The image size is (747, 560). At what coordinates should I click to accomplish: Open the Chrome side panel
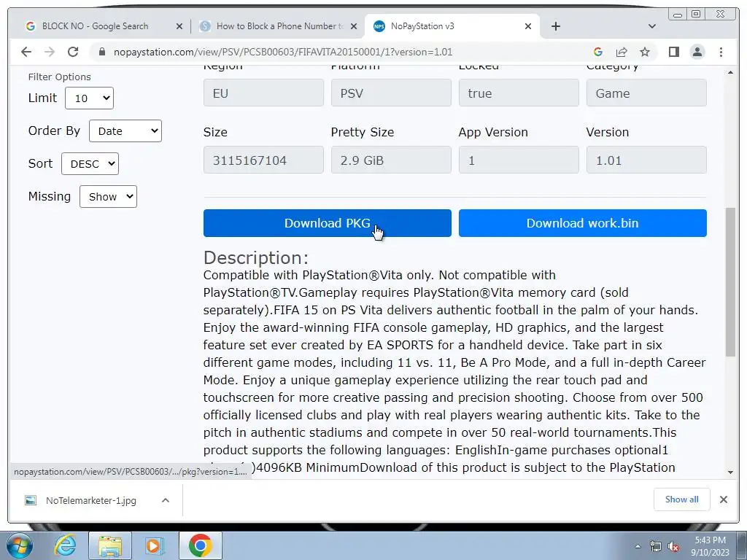pos(673,52)
